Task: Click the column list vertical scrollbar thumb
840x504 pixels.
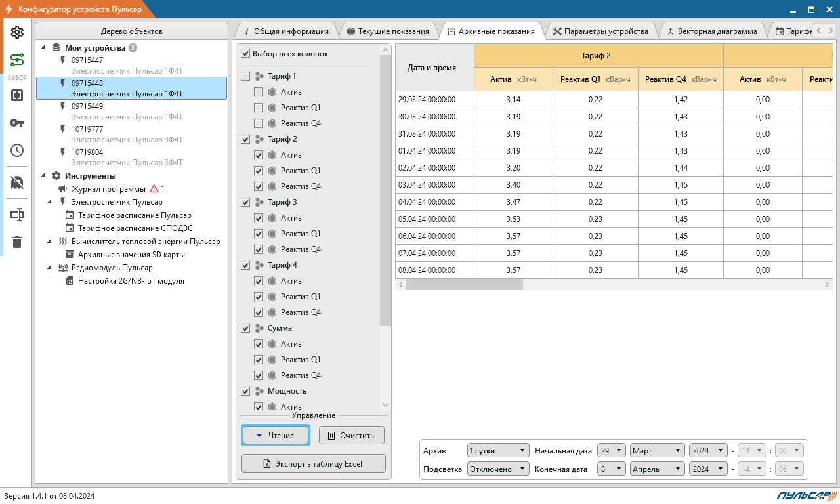Action: coord(385,190)
